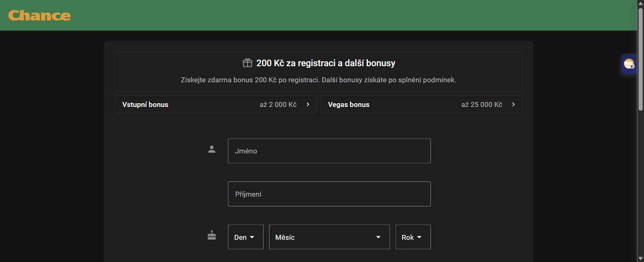Viewport: 644px width, 262px height.
Task: Open the Den dropdown
Action: click(246, 237)
